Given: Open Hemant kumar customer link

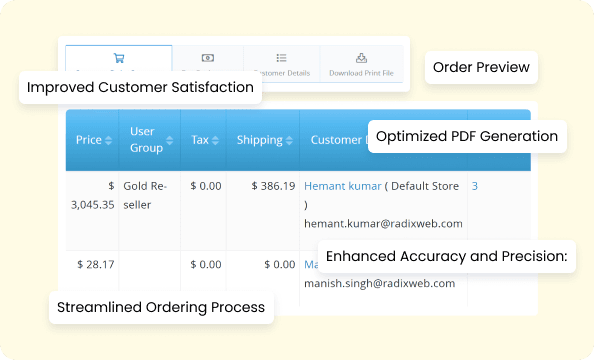Looking at the screenshot, I should pos(342,186).
